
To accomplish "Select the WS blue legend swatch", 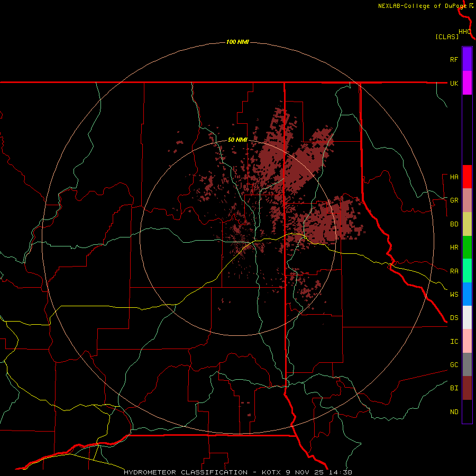I will coord(467,294).
